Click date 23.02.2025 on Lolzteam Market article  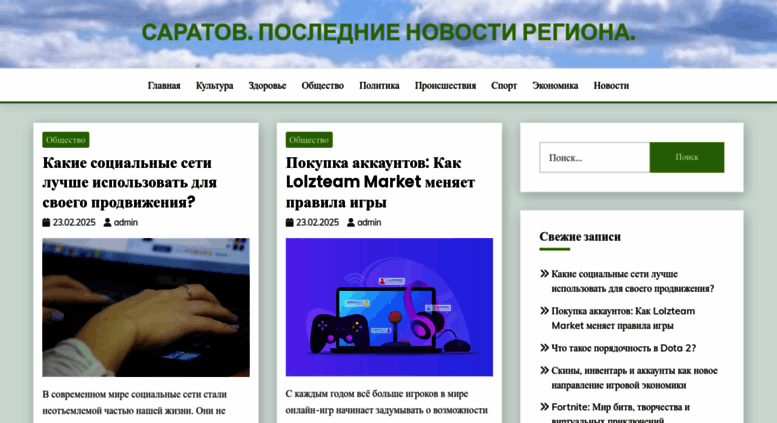tap(317, 222)
